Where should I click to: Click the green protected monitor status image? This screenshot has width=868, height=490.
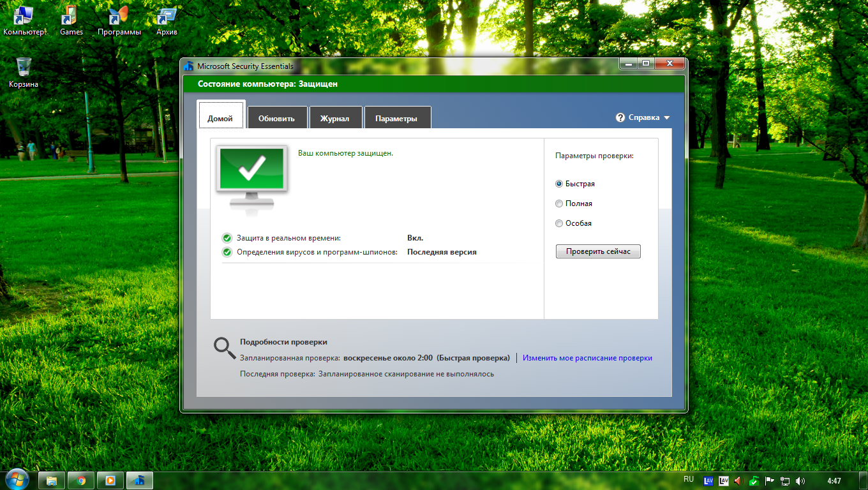coord(251,177)
